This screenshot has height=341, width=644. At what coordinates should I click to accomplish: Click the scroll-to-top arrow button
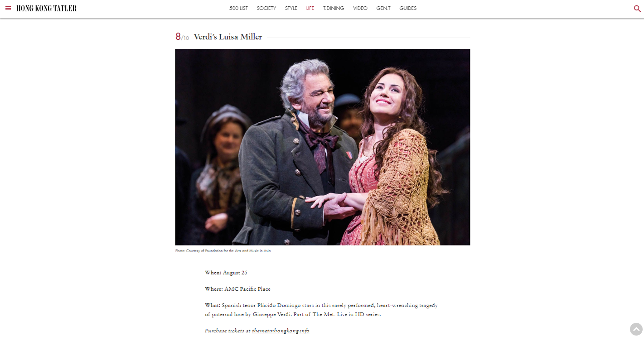point(636,329)
